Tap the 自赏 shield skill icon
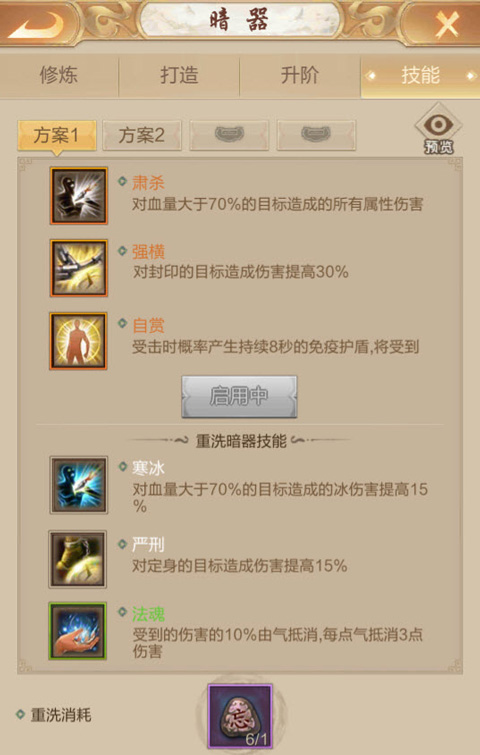This screenshot has width=480, height=755. [78, 341]
